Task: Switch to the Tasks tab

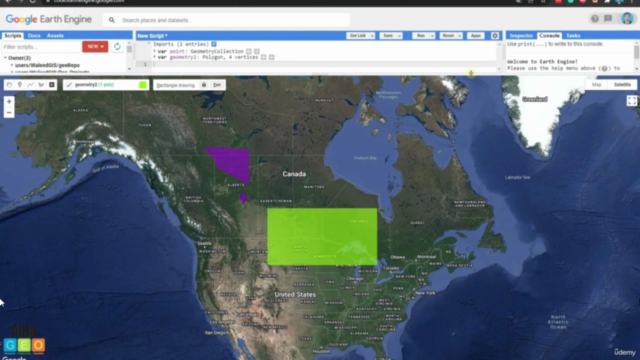Action: pos(573,36)
